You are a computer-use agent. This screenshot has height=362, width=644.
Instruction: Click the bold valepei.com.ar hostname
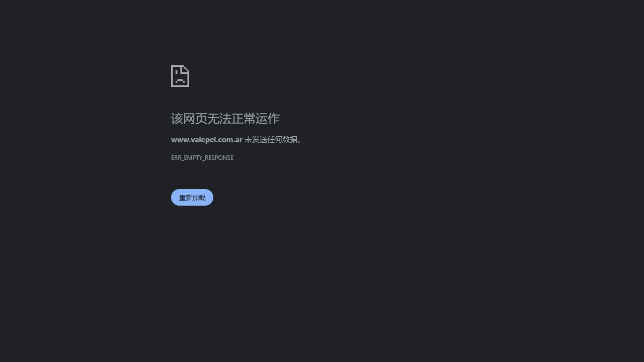coord(207,140)
